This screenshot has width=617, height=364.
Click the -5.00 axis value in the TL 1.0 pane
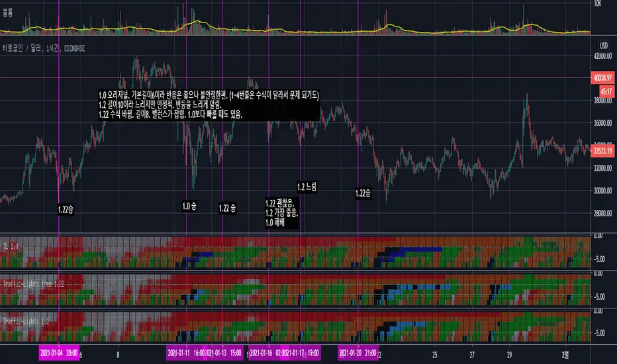coord(599,259)
